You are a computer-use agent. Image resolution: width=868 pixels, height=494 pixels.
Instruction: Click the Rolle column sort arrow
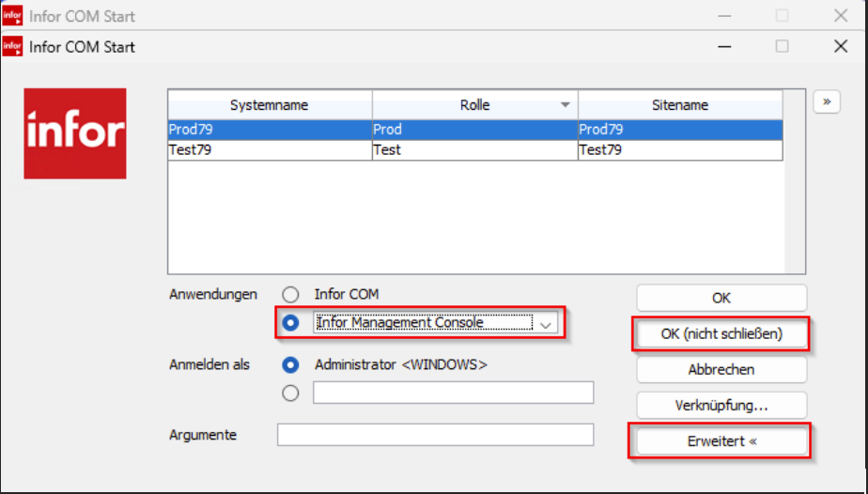[566, 105]
